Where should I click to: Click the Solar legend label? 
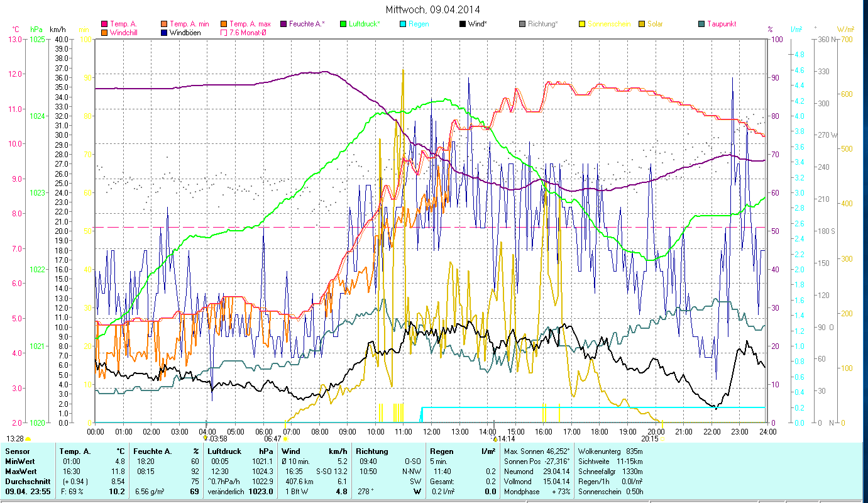click(655, 24)
